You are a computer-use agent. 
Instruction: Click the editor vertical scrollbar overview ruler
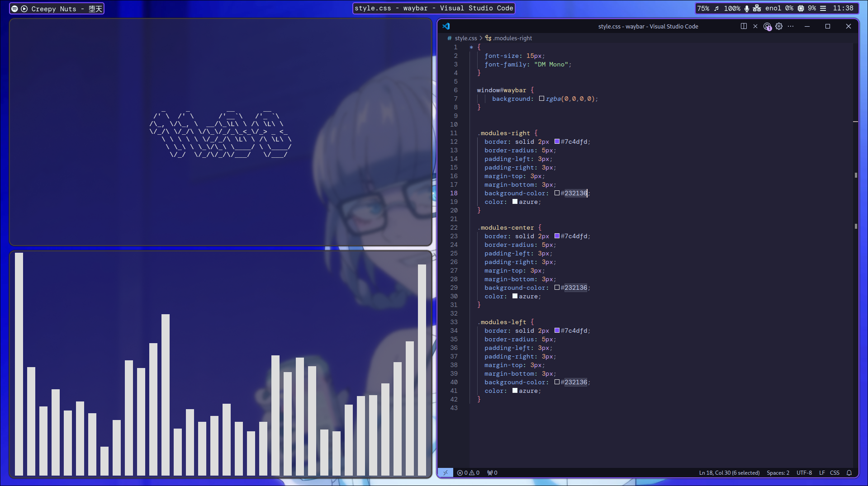856,255
